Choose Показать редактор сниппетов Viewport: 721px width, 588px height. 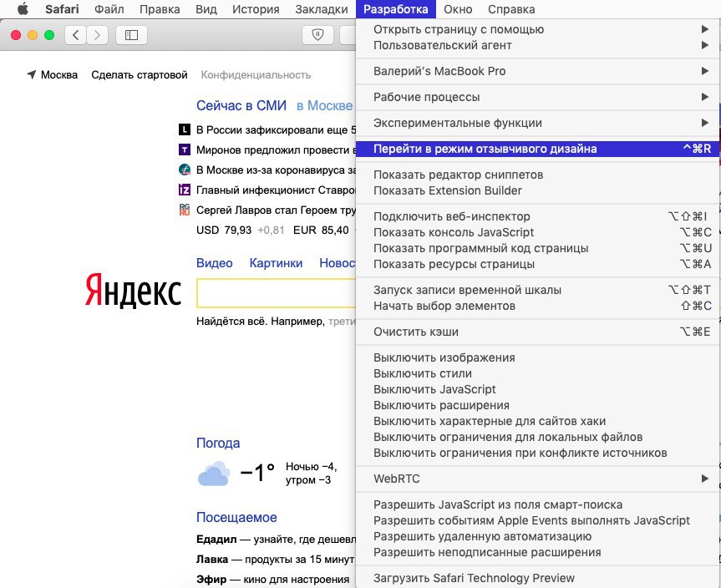coord(537,175)
